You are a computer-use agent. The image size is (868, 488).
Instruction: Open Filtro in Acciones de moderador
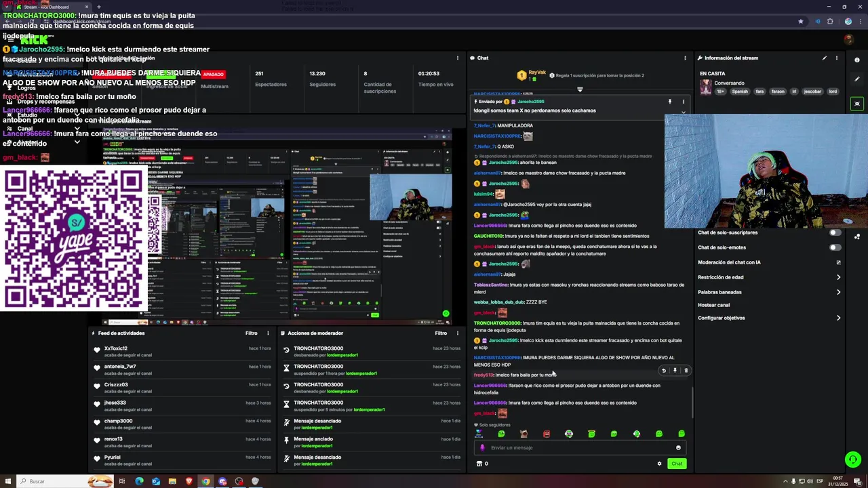click(x=441, y=333)
